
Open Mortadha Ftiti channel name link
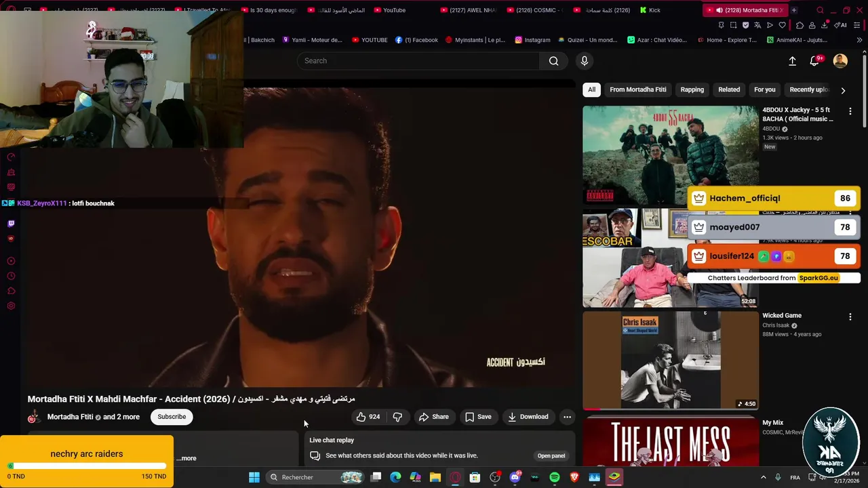[x=70, y=417]
